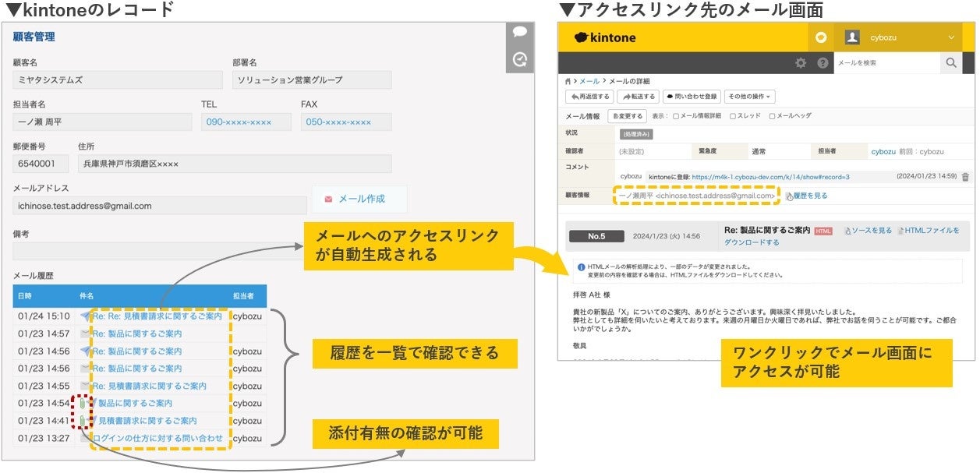Click the 顧客管理 app title
The height and width of the screenshot is (473, 980).
34,37
